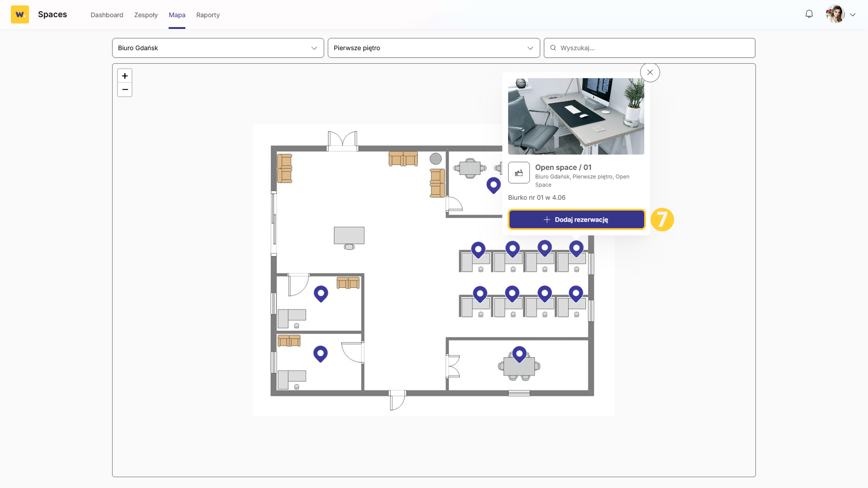Select the pin in the lower left office
The width and height of the screenshot is (868, 488).
pyautogui.click(x=321, y=354)
